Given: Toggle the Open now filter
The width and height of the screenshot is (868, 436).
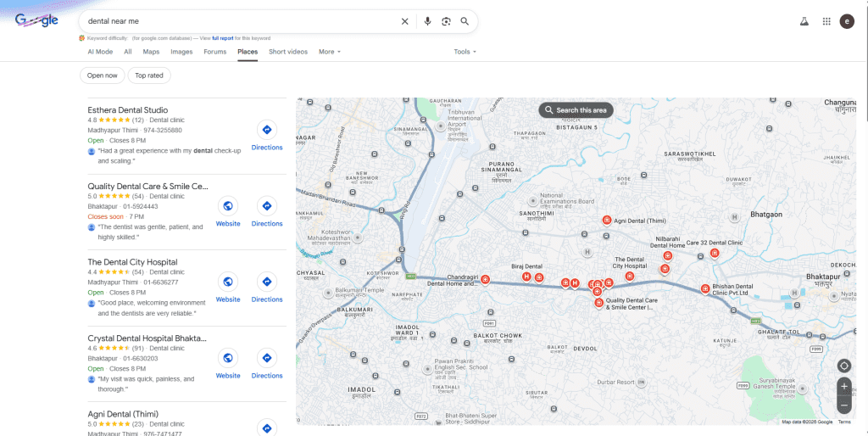Looking at the screenshot, I should click(103, 75).
